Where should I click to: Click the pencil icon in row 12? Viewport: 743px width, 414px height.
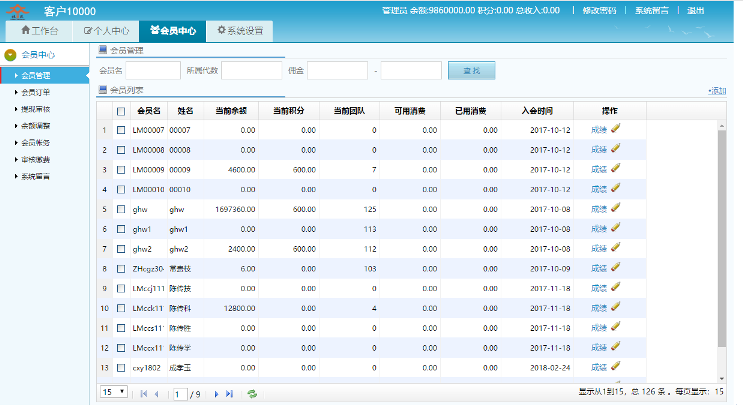pos(616,347)
